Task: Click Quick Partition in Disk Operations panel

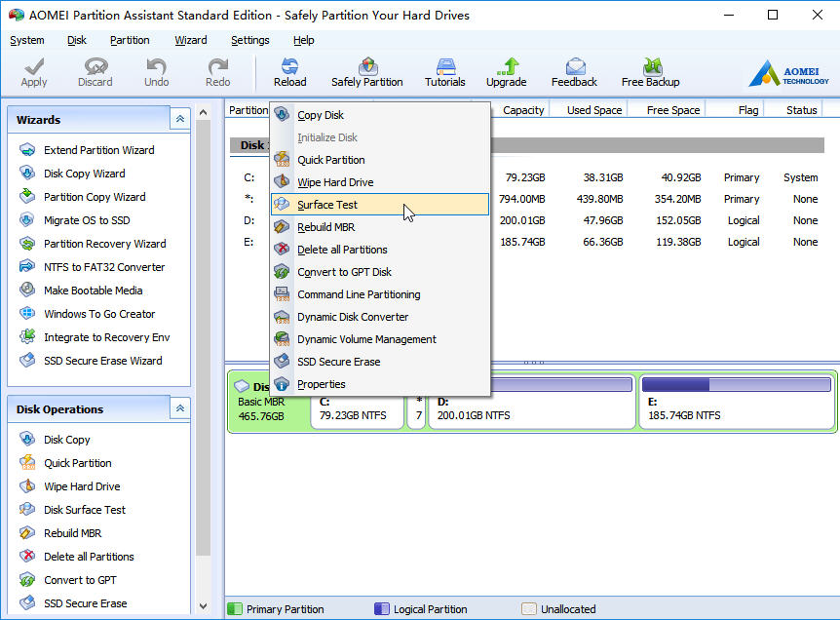Action: pyautogui.click(x=78, y=463)
